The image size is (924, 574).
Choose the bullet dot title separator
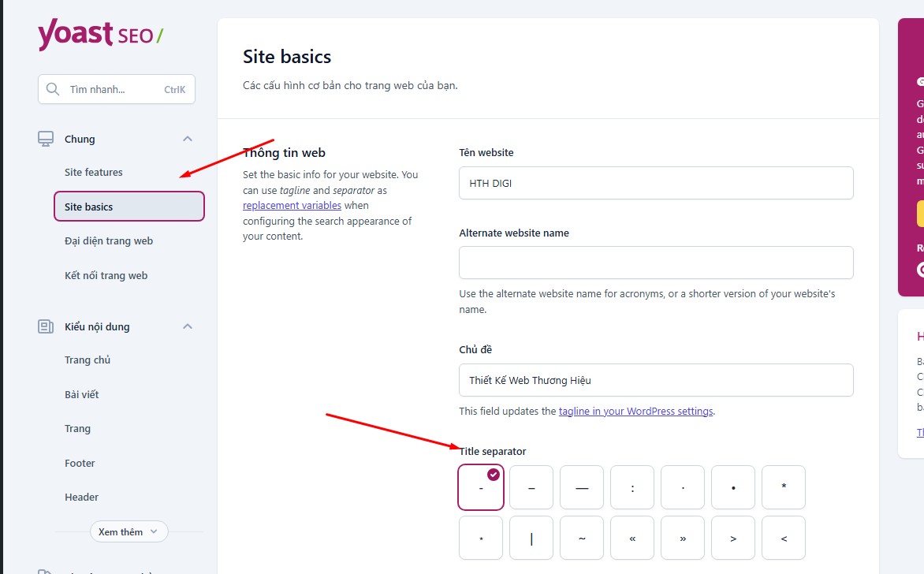coord(733,487)
